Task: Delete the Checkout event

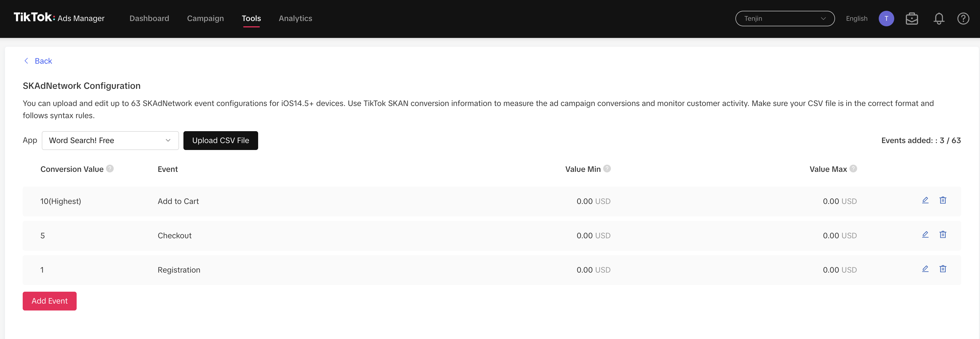Action: pyautogui.click(x=943, y=234)
